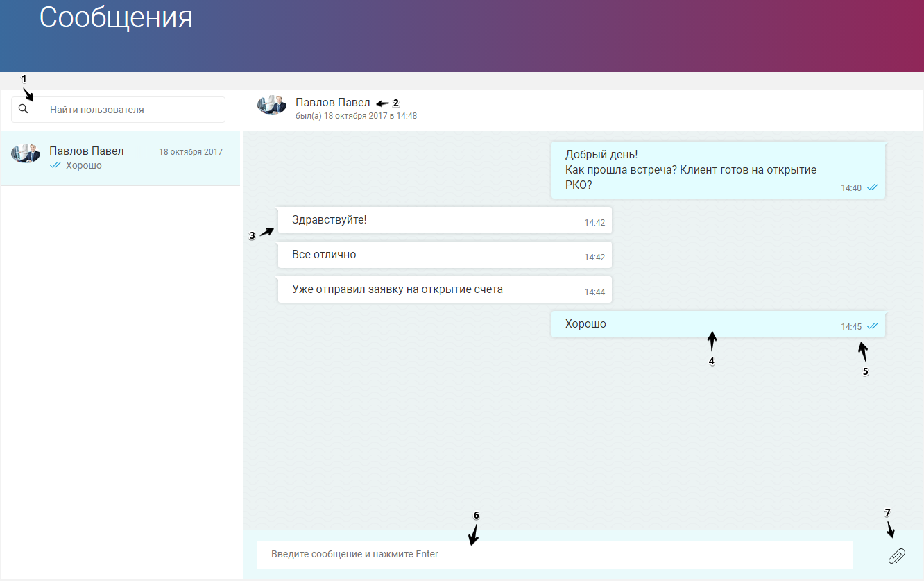924x581 pixels.
Task: Select the outgoing Хорошо message bubble
Action: 719,324
